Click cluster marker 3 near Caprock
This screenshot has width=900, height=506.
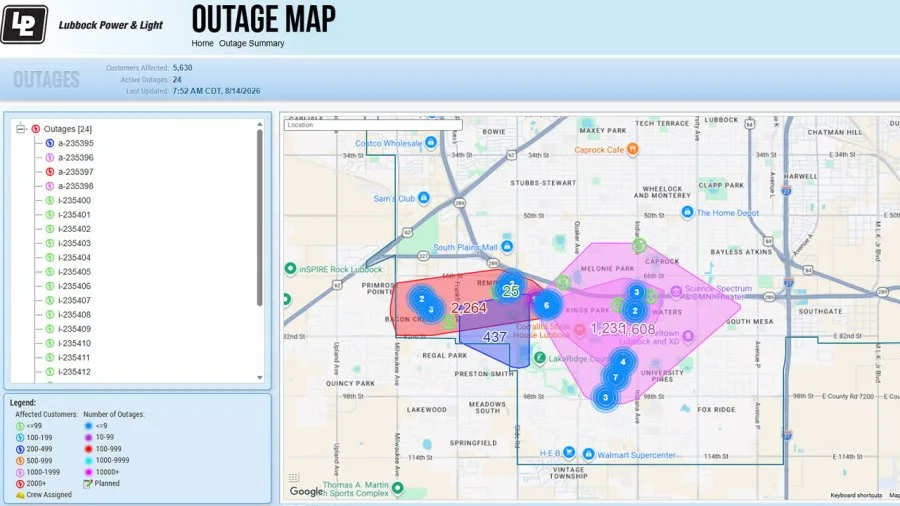(x=636, y=292)
